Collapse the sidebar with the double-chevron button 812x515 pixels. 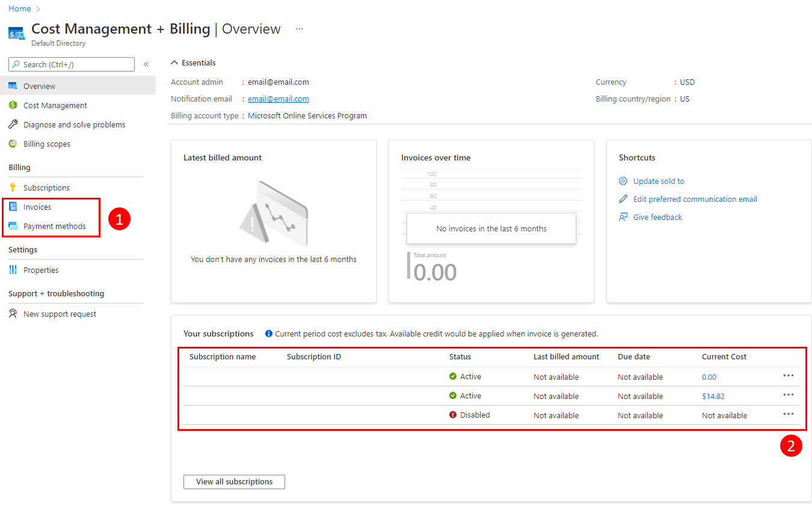coord(146,64)
